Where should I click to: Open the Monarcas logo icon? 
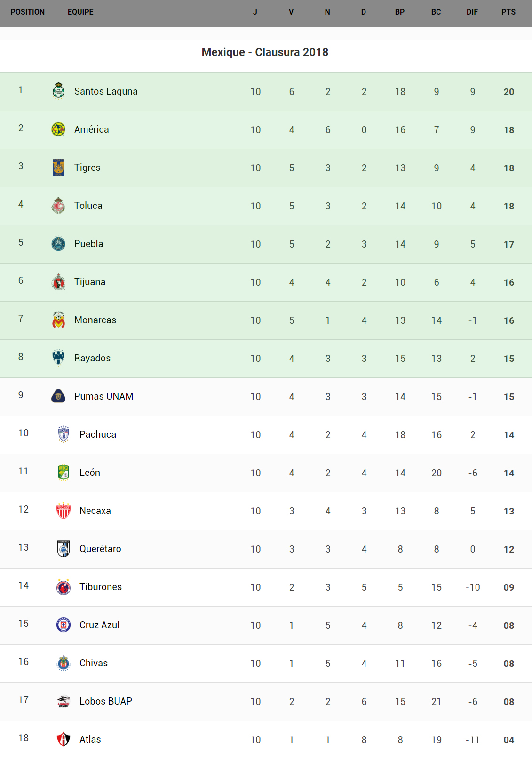pyautogui.click(x=58, y=320)
